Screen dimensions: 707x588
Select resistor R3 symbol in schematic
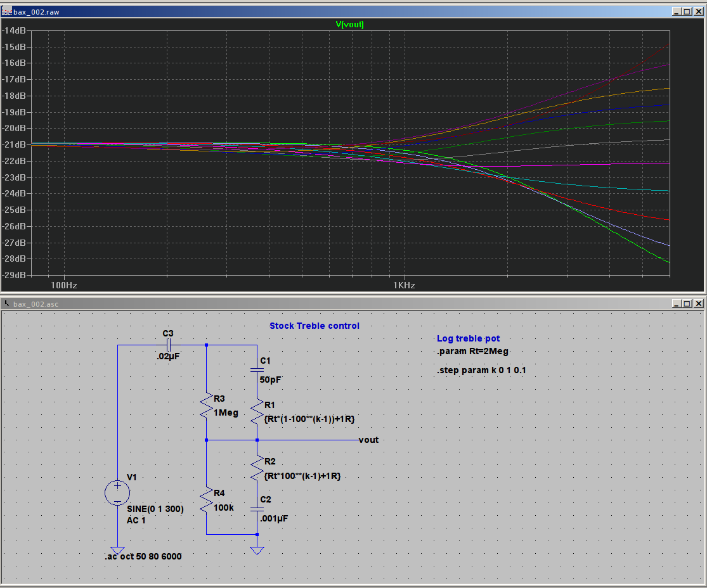[x=207, y=405]
